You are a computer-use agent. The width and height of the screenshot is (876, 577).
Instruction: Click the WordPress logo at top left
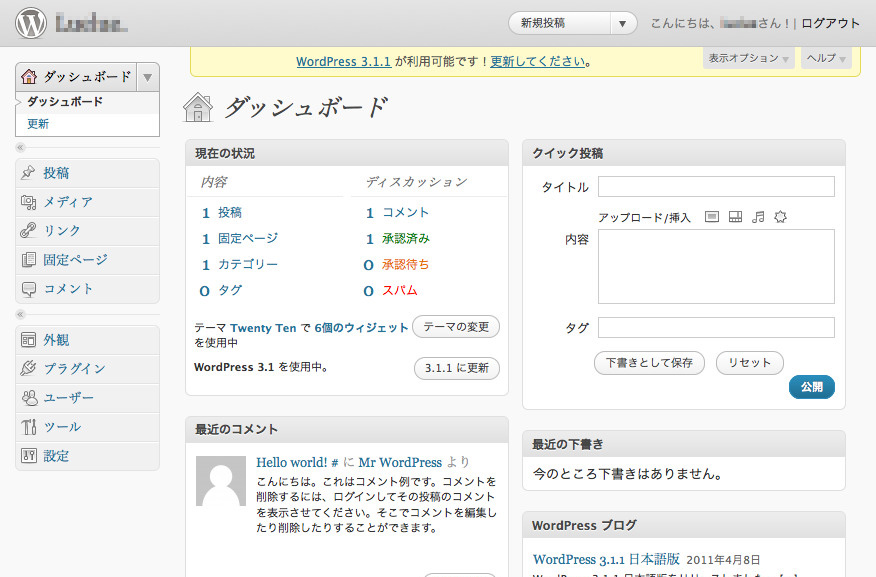[29, 20]
